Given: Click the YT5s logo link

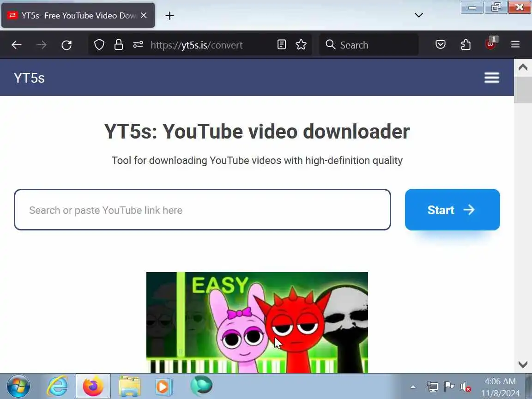Looking at the screenshot, I should (29, 78).
